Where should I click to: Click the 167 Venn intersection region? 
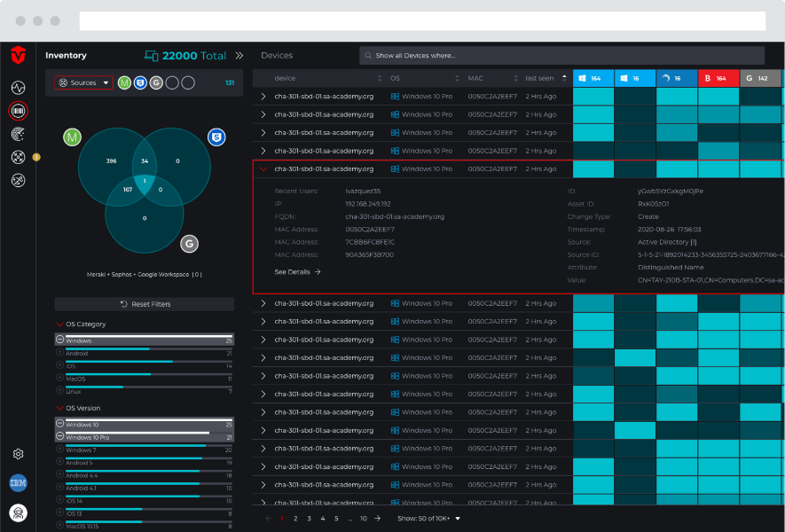[128, 190]
